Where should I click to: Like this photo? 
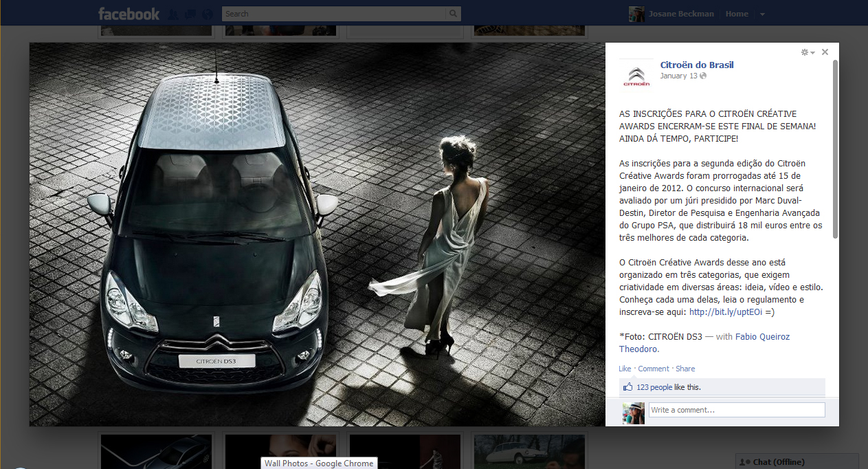click(625, 369)
